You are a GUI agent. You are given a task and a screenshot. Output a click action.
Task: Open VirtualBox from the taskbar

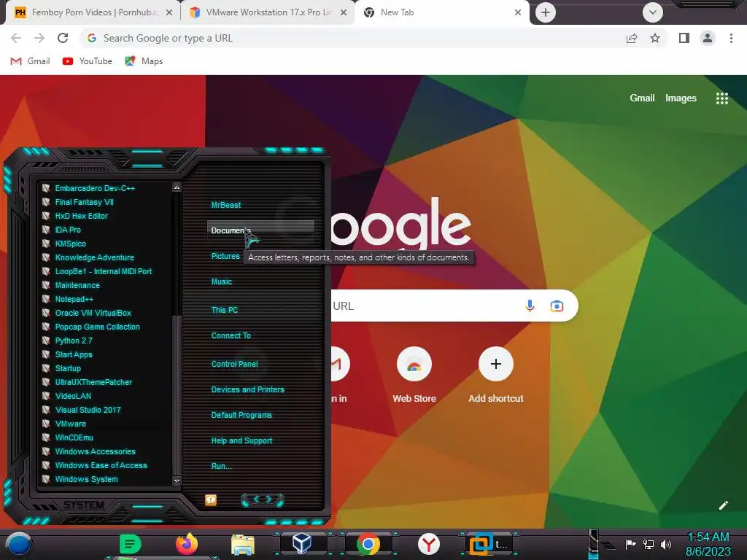click(301, 544)
